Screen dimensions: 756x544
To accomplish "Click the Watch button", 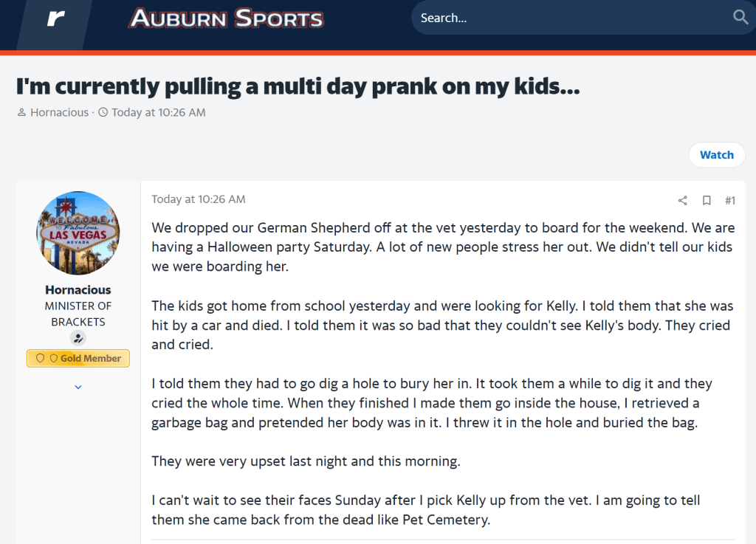I will (716, 155).
